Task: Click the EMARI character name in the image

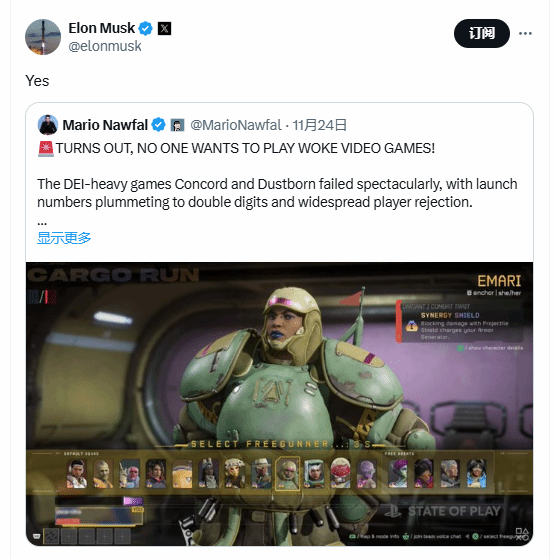Action: [x=499, y=281]
